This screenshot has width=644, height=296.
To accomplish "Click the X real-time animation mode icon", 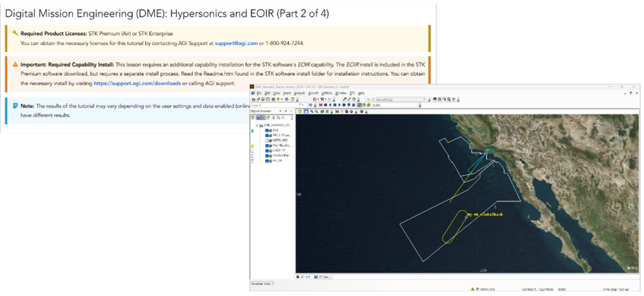I will (x=369, y=105).
